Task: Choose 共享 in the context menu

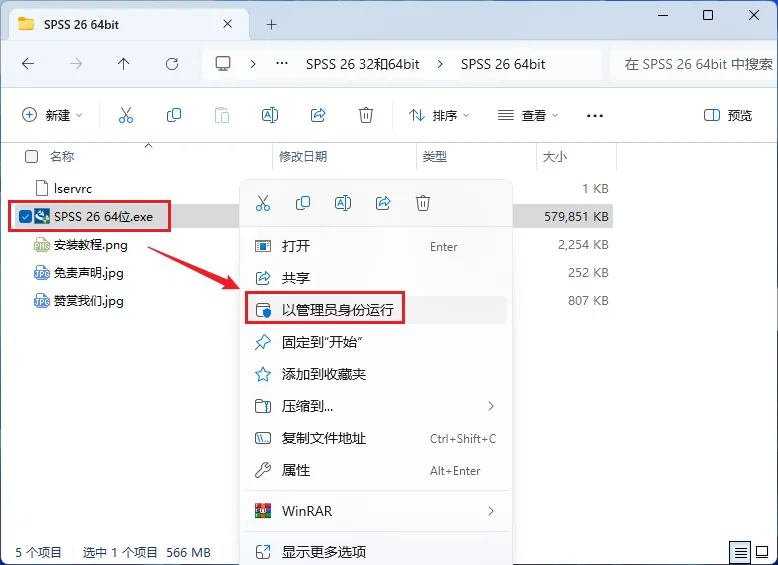Action: [x=376, y=278]
